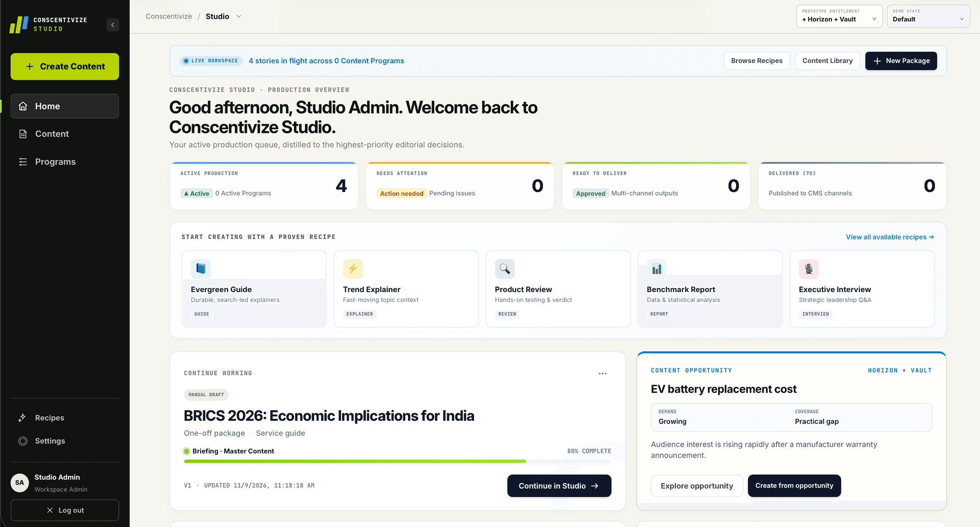Collapse the sidebar with the chevron button
Screen dimensions: 980x527
113,25
